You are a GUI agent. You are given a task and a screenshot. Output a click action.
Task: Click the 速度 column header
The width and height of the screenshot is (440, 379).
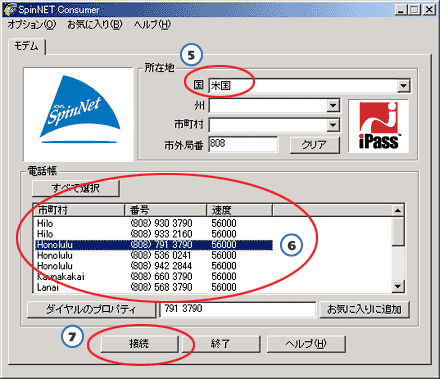(239, 210)
